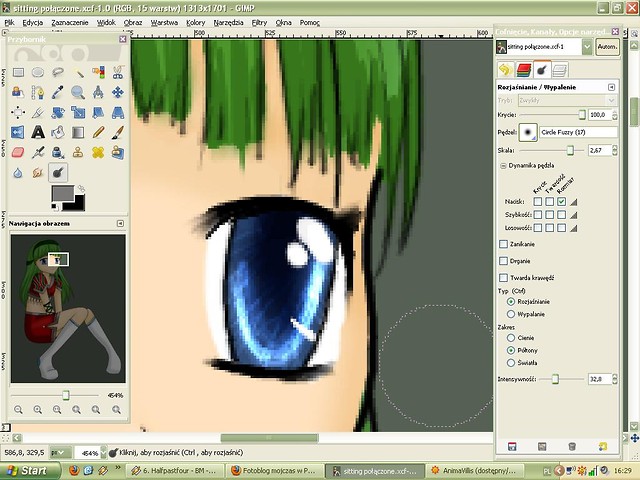
Task: Save tool options icon at panel bottom
Action: (512, 447)
